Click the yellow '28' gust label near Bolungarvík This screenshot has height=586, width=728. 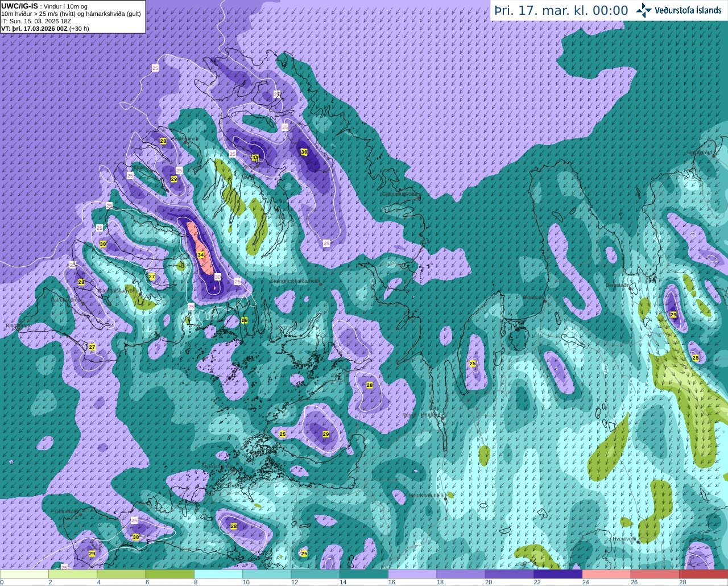click(163, 141)
